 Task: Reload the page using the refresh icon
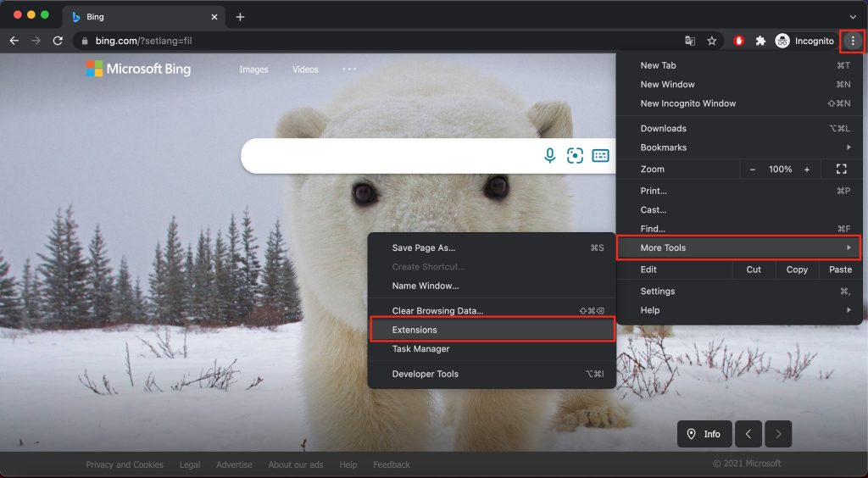point(58,41)
